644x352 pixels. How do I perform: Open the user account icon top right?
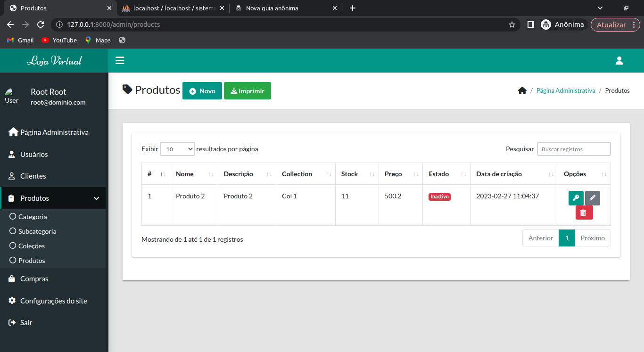tap(619, 60)
